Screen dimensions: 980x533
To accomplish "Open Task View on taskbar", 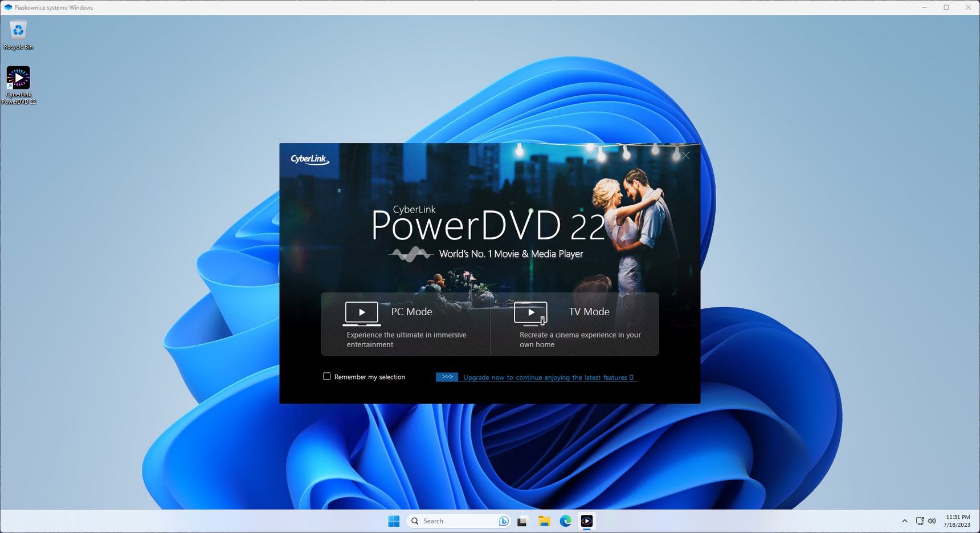I will (x=522, y=521).
